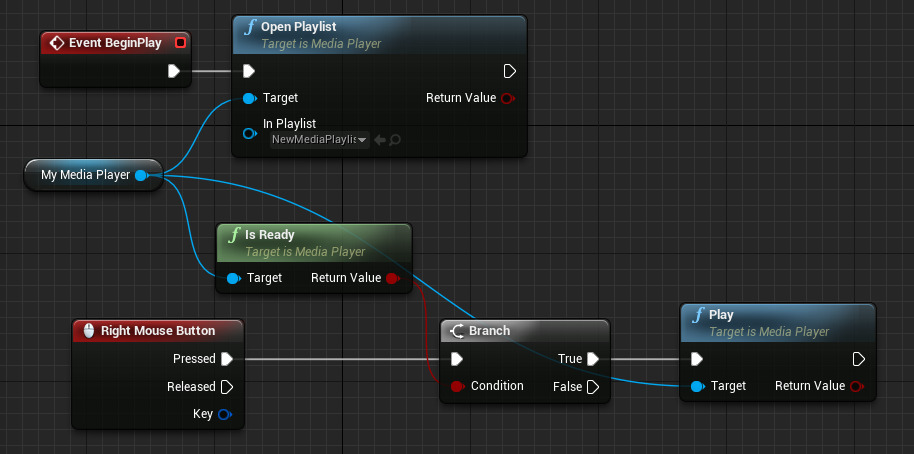Screen dimensions: 914x454
Task: Click the My Media Player output pin
Action: point(141,175)
